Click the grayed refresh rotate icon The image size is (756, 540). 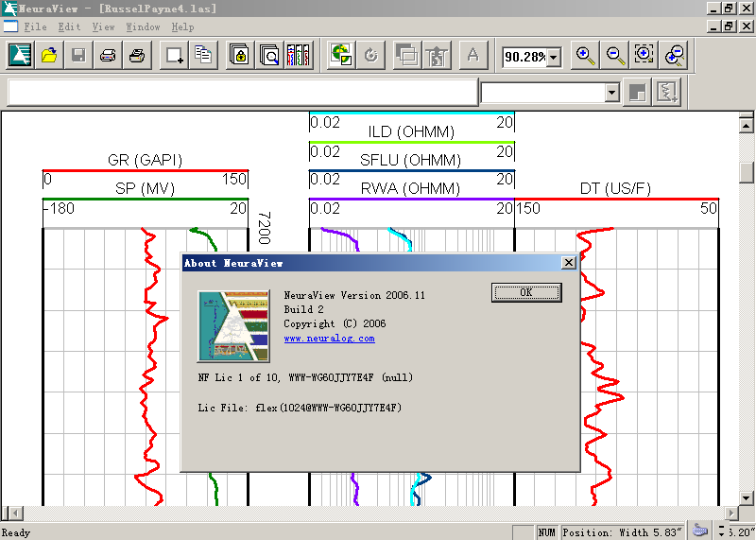point(370,55)
